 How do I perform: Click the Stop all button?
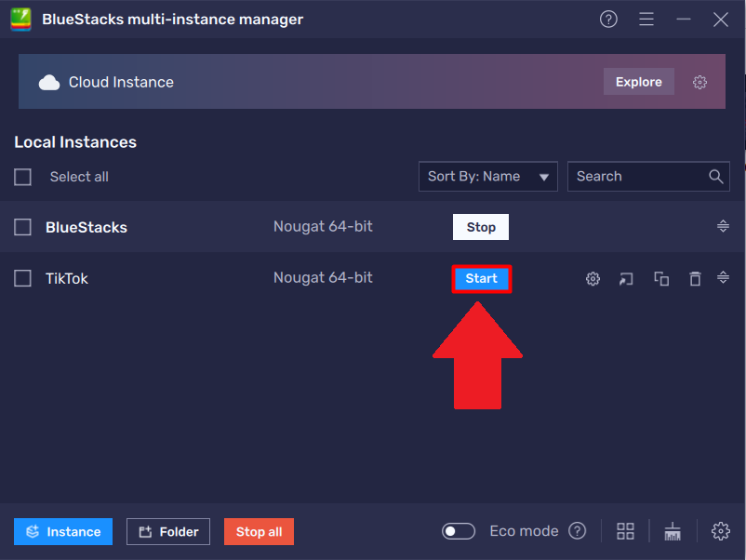(259, 531)
